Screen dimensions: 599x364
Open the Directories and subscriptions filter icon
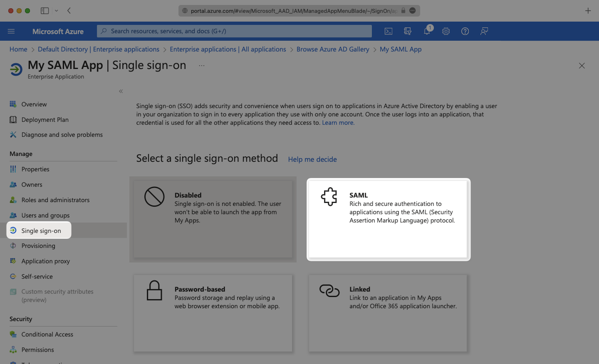pos(407,31)
